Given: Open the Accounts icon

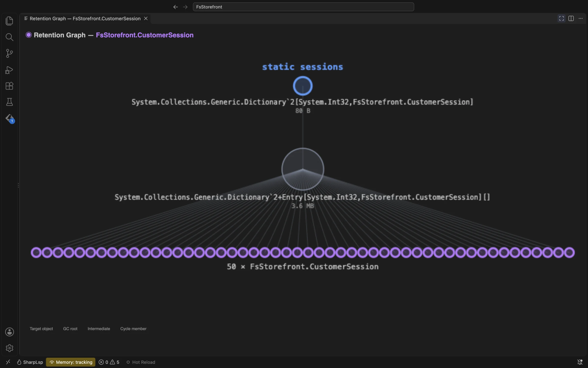Looking at the screenshot, I should tap(9, 332).
